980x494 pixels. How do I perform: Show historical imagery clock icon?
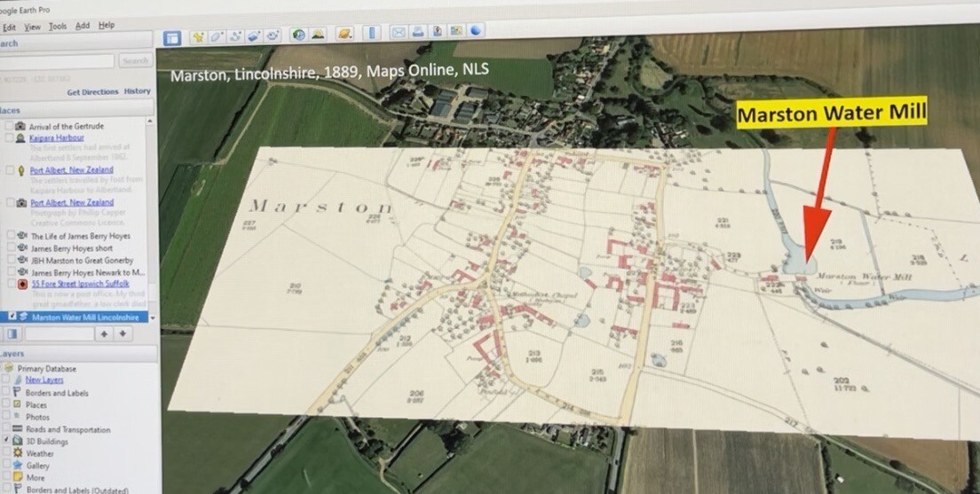[298, 35]
